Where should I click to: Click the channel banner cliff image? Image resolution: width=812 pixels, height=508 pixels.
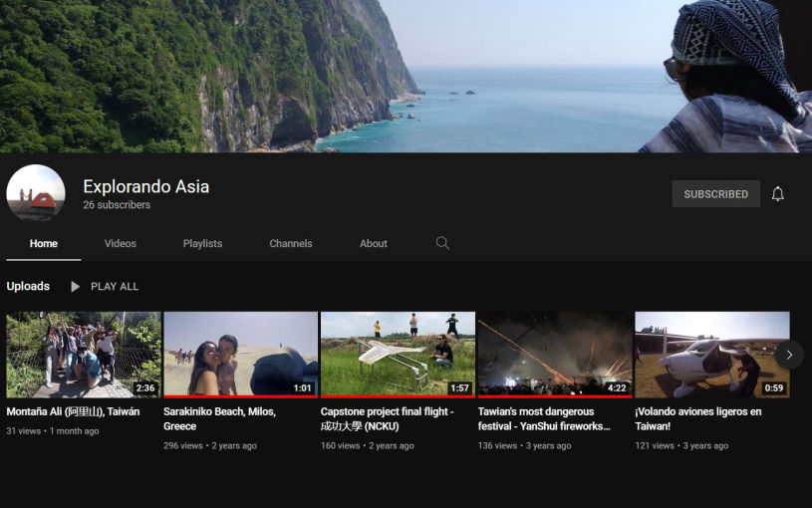(x=406, y=76)
